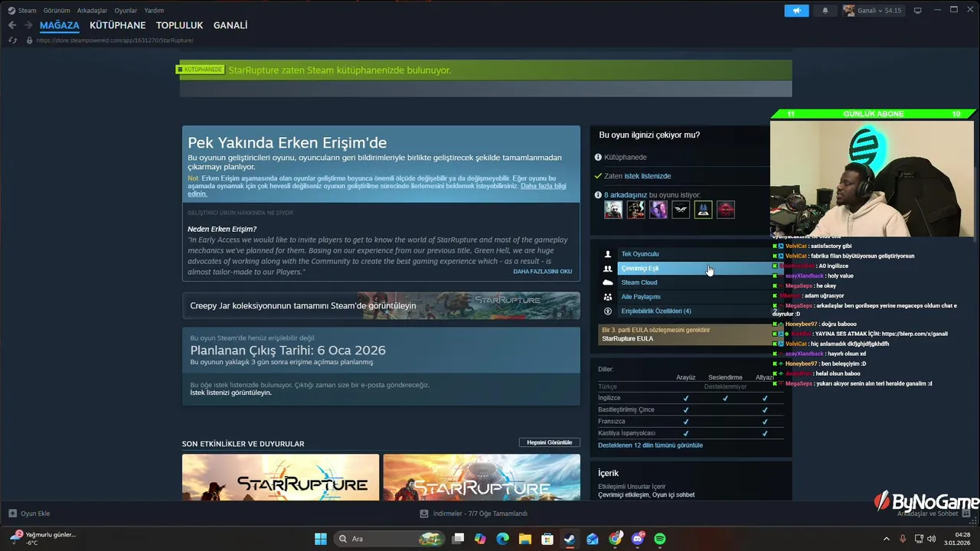Open the Yardım menu
This screenshot has height=551, width=980.
tap(154, 11)
